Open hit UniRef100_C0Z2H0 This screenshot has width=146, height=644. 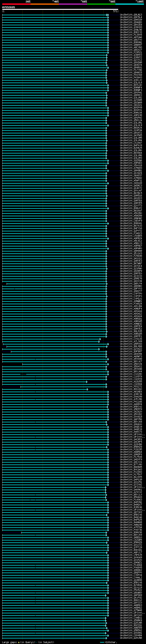[x=131, y=374]
